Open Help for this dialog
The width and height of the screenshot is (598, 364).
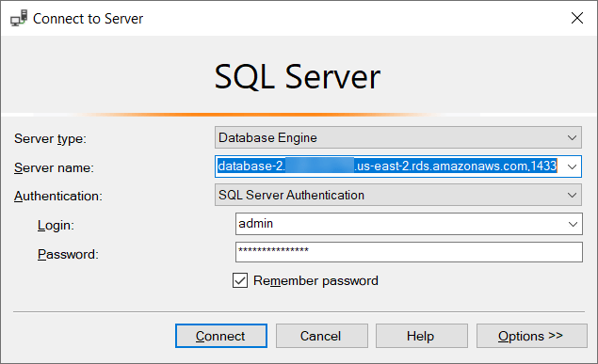pyautogui.click(x=421, y=336)
